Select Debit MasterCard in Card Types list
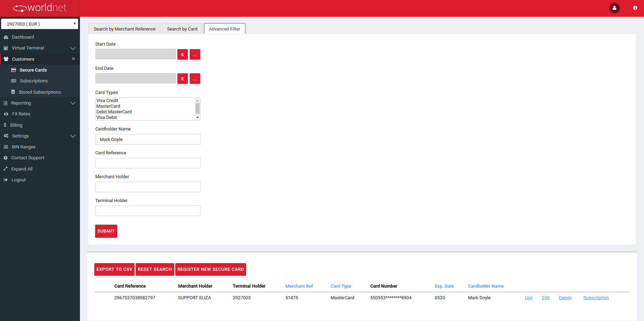 pos(145,112)
